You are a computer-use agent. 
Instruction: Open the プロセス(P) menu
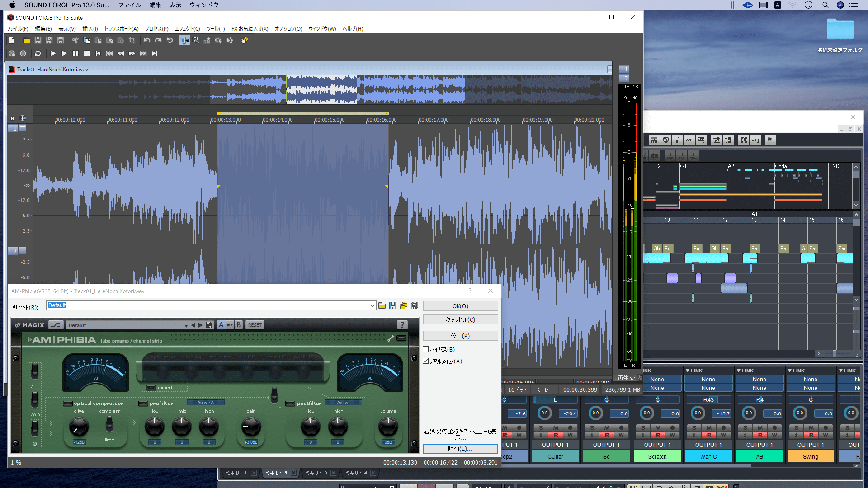pyautogui.click(x=157, y=29)
